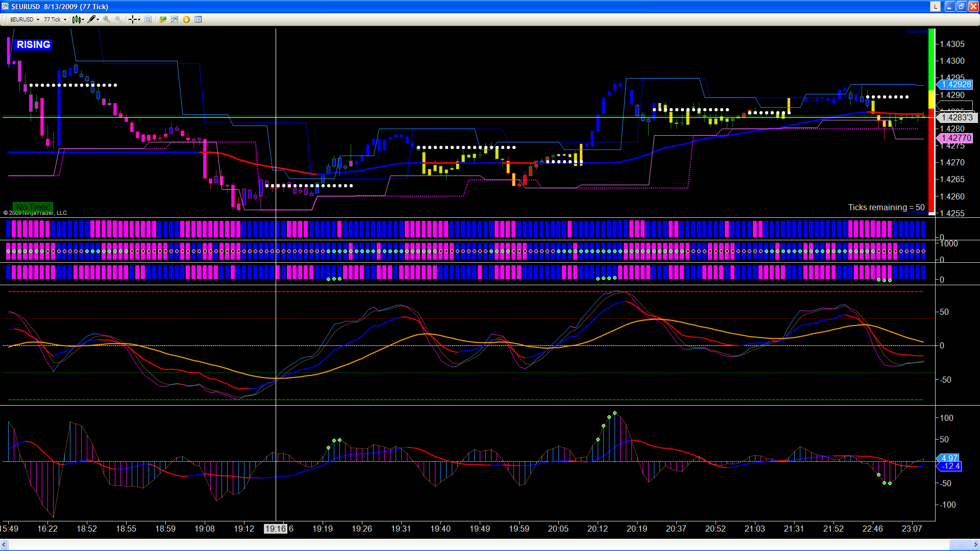Click the 20:12 time axis label
Image resolution: width=980 pixels, height=551 pixels.
click(597, 529)
